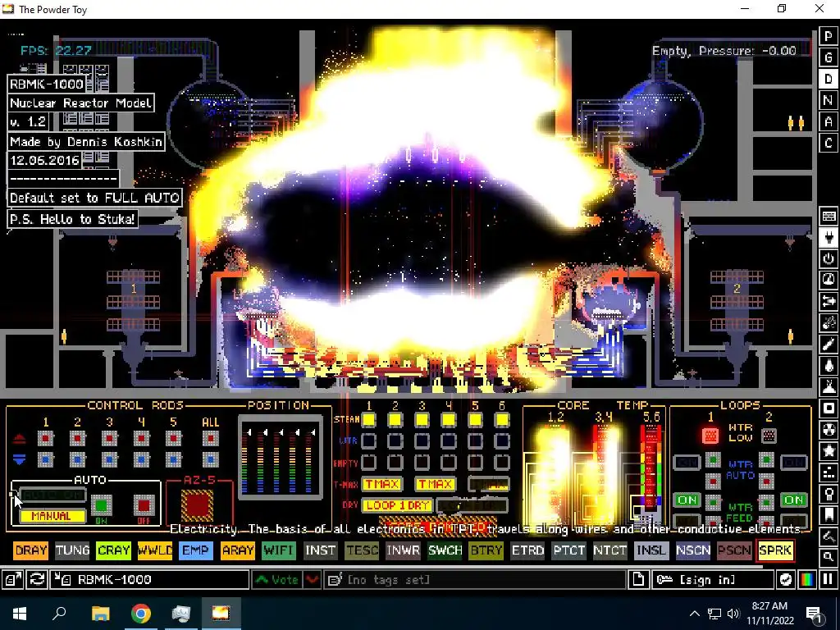Open the Gases category canister icon
Image resolution: width=840 pixels, height=630 pixels.
point(829,345)
